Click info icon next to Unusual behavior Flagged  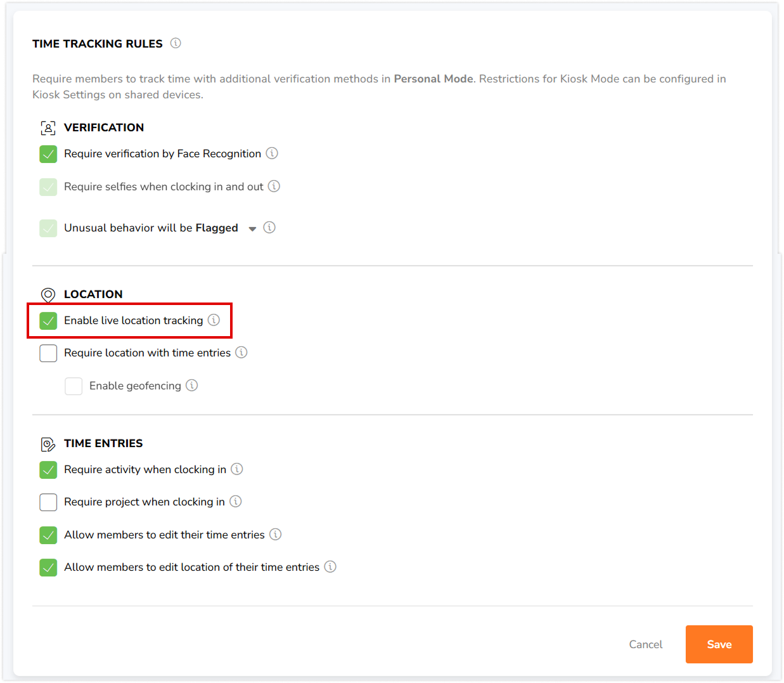[x=269, y=228]
